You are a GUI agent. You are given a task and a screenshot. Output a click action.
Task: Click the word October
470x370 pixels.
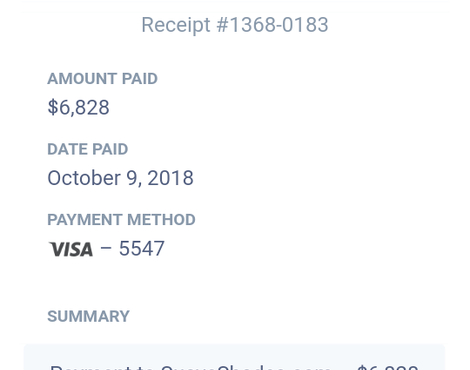(84, 178)
